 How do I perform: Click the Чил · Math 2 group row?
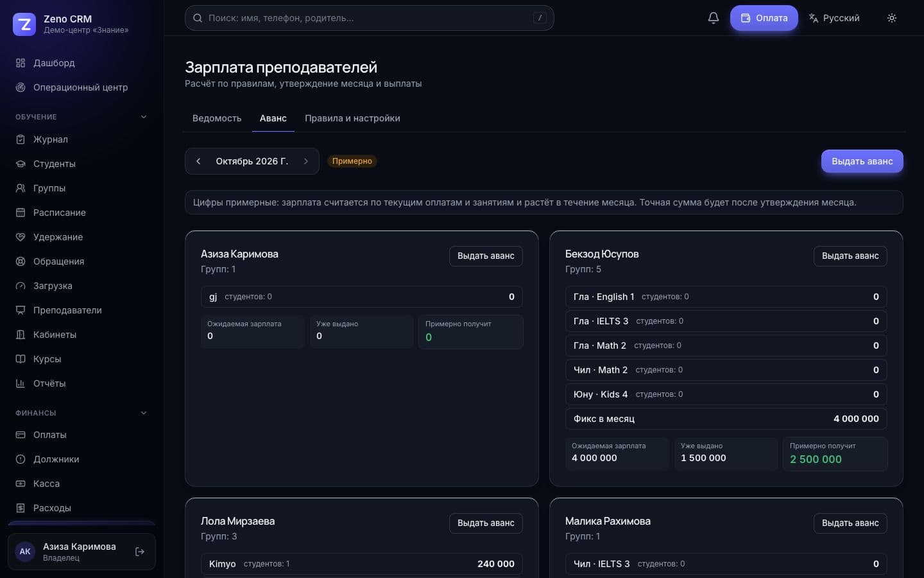point(726,370)
